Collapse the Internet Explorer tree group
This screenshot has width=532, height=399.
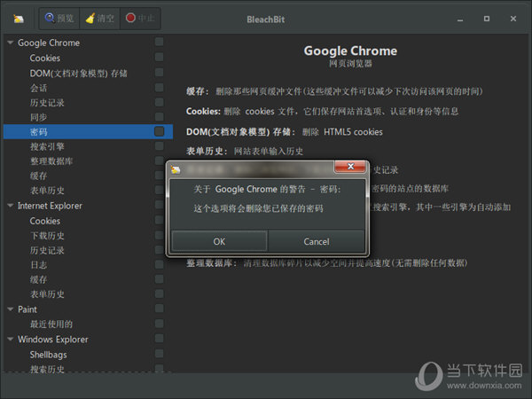[11, 206]
